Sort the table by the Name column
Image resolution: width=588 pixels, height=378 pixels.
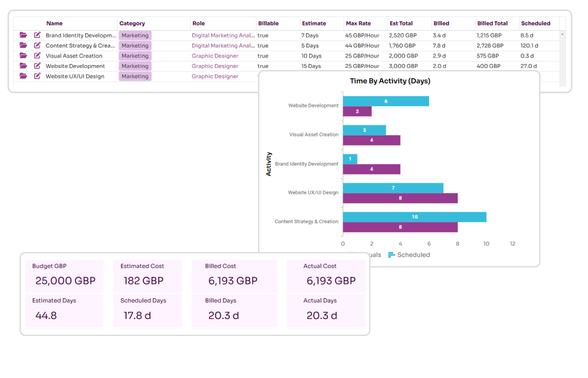point(54,23)
